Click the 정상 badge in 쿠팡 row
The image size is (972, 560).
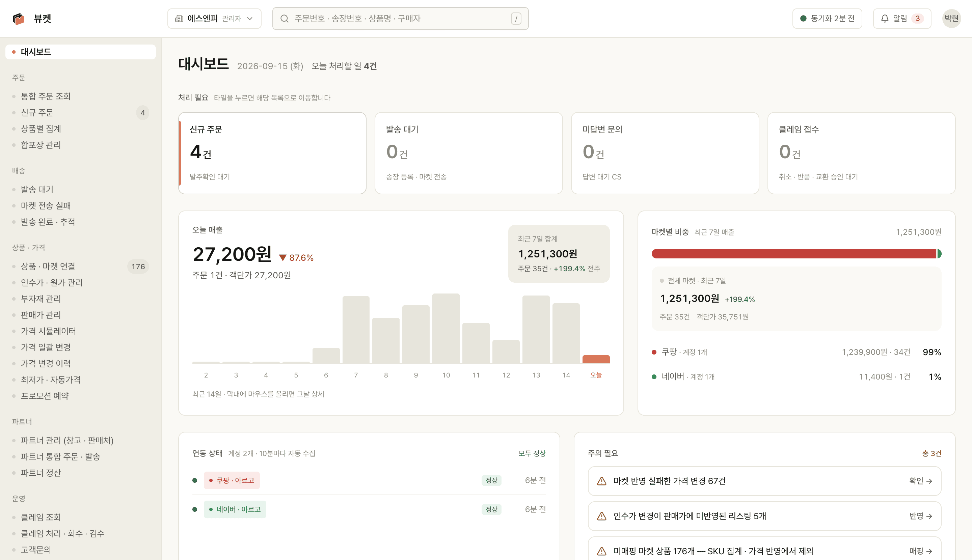click(x=491, y=480)
